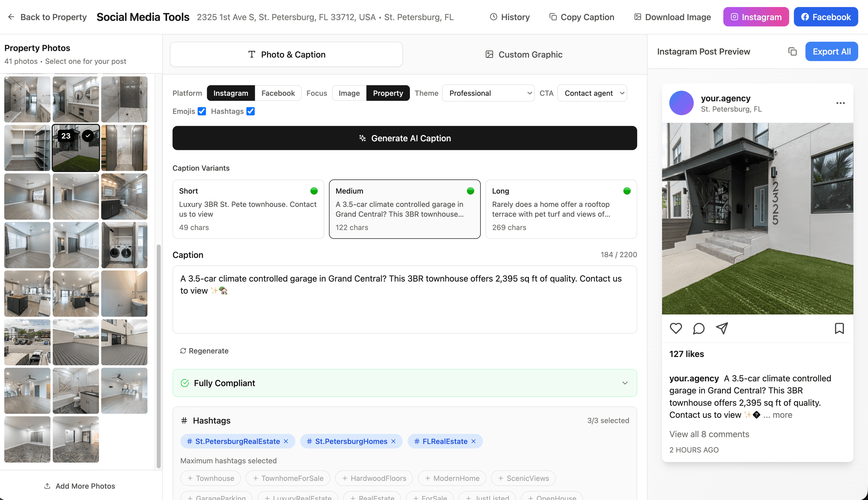Click the Copy Caption icon

pyautogui.click(x=552, y=17)
